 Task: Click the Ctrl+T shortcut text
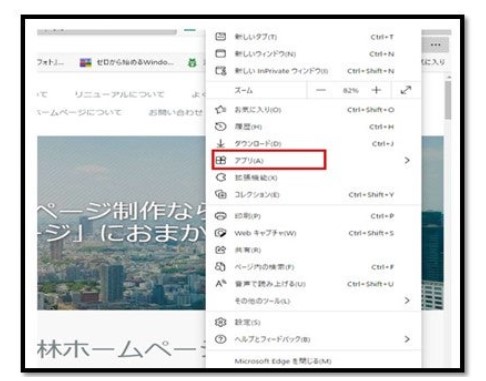[x=382, y=37]
